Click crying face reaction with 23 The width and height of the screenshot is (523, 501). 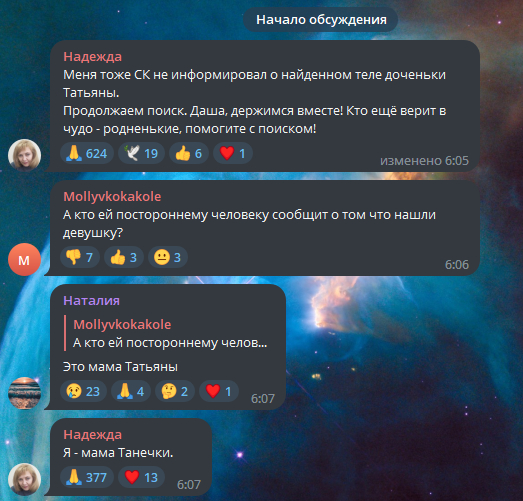pyautogui.click(x=83, y=391)
